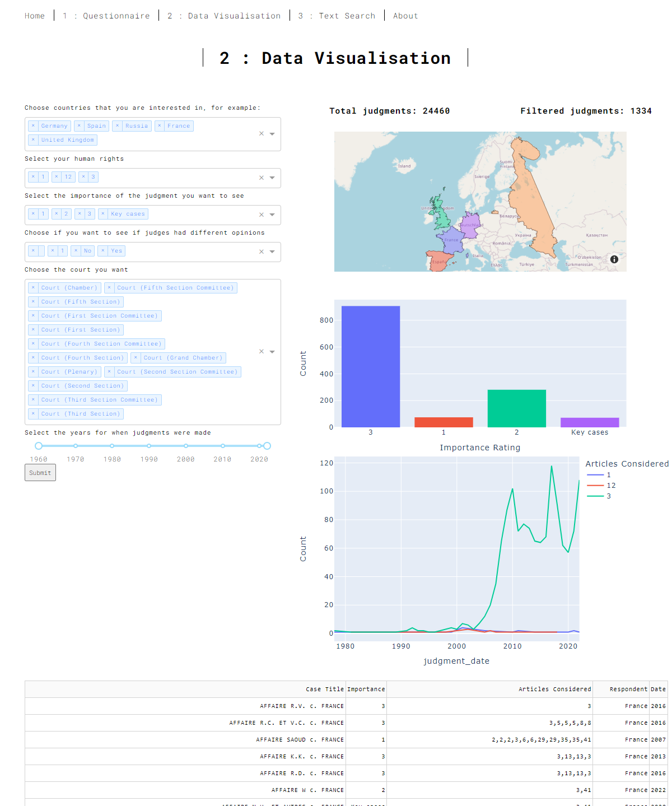Remove Court (Fifth Section) tag
Screen dimensions: 672x806
33,302
